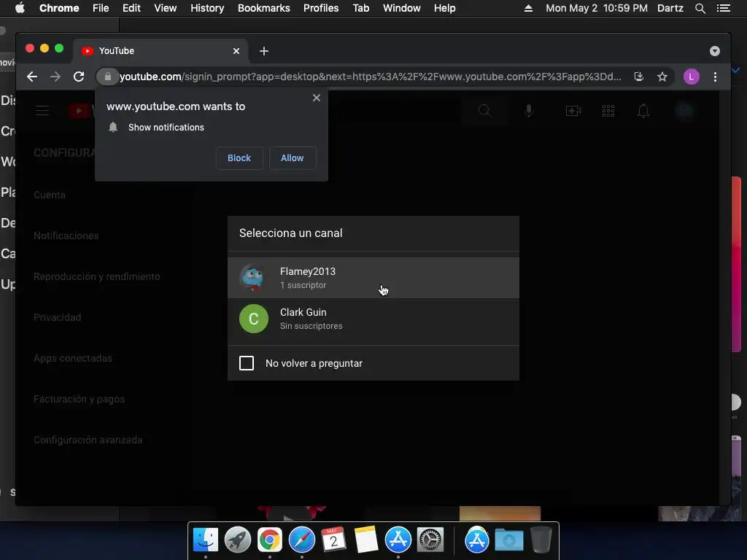The height and width of the screenshot is (560, 747).
Task: Open Privacidad settings section
Action: pyautogui.click(x=57, y=318)
